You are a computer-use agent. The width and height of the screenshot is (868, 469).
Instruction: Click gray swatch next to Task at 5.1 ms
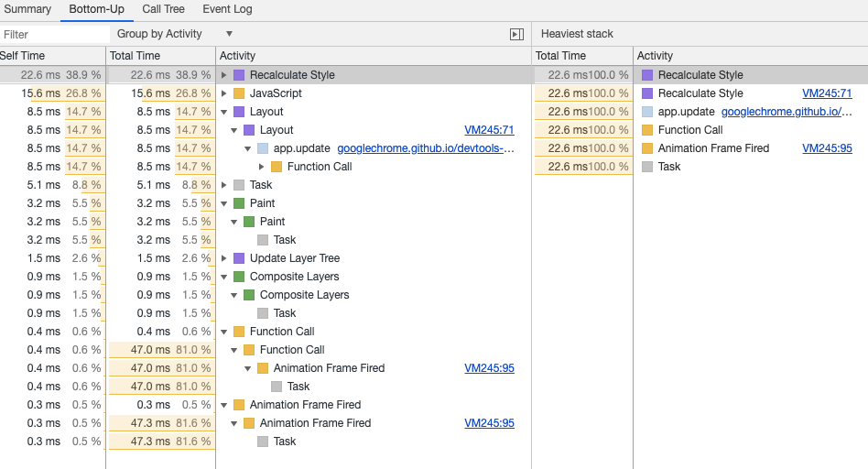coord(239,184)
